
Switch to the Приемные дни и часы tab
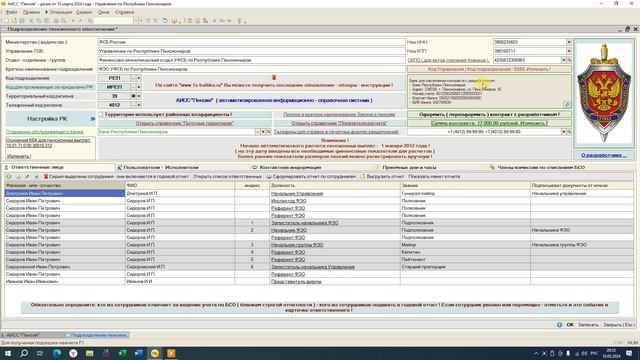[x=409, y=167]
